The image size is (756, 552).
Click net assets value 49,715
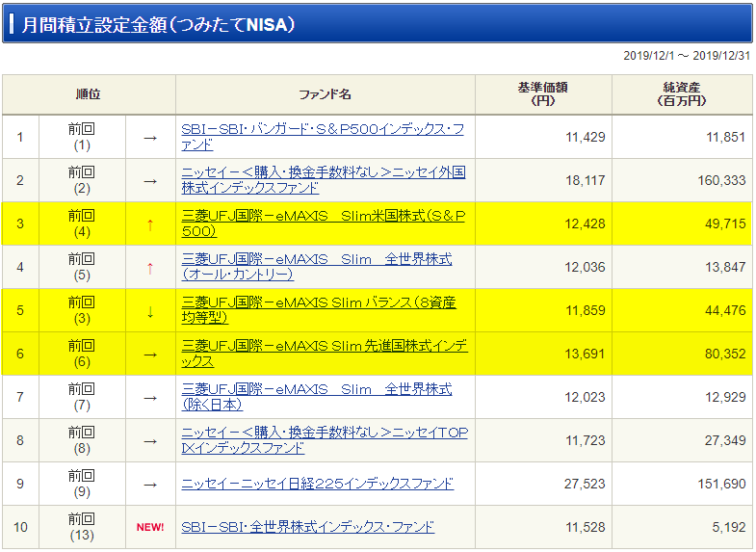click(726, 224)
